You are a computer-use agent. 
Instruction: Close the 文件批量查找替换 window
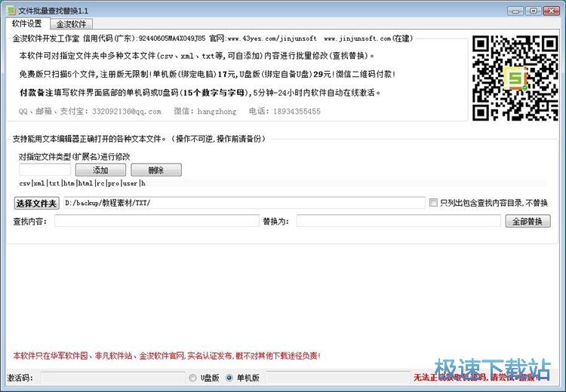[x=551, y=11]
